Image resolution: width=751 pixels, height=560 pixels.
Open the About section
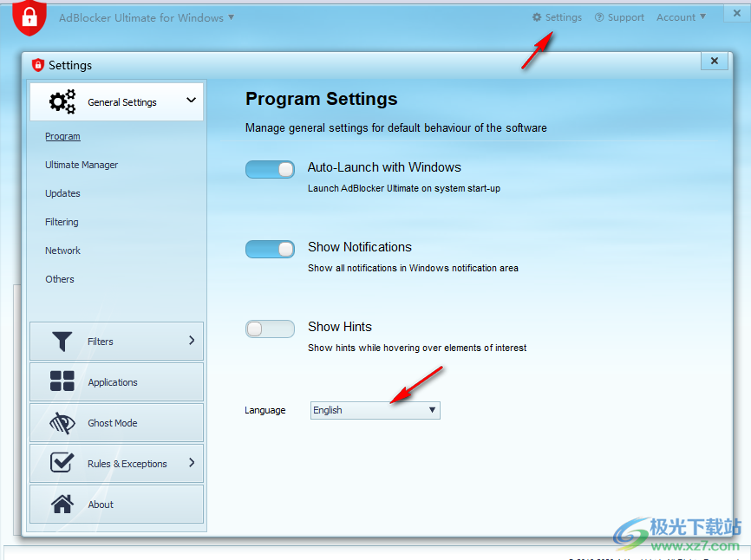[x=116, y=504]
